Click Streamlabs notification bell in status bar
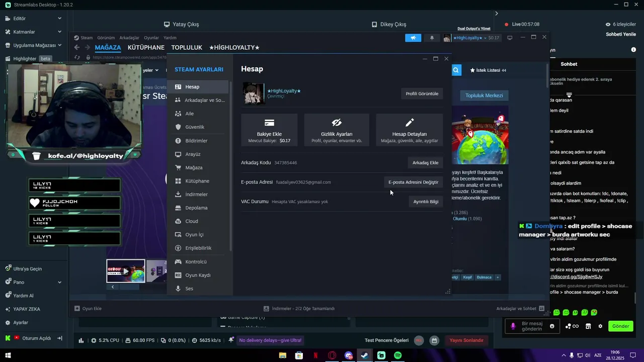The image size is (644, 362). [x=231, y=340]
